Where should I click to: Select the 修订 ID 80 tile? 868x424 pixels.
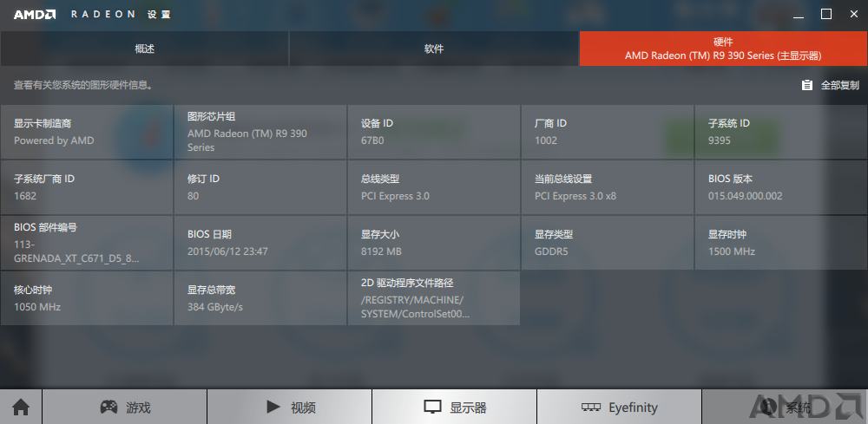(260, 186)
